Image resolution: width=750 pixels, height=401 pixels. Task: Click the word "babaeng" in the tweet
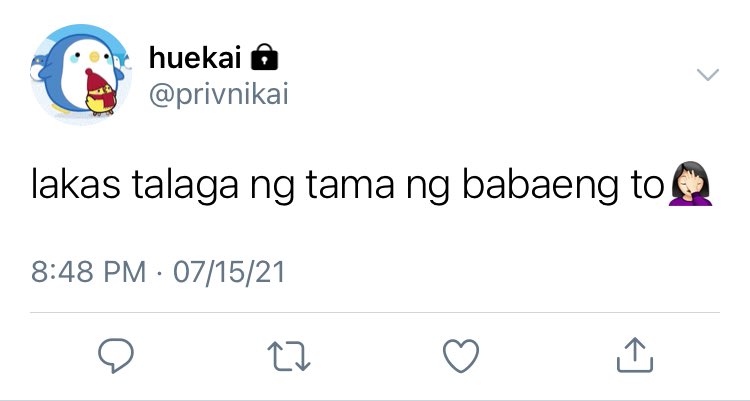point(540,186)
